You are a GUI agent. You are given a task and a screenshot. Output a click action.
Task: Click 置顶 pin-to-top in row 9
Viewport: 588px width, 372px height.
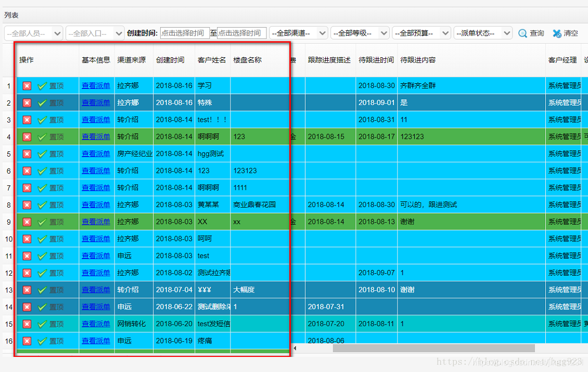click(57, 222)
